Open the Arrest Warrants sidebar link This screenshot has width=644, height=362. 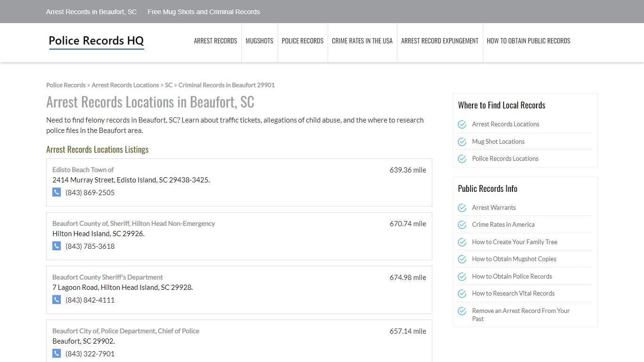point(494,208)
